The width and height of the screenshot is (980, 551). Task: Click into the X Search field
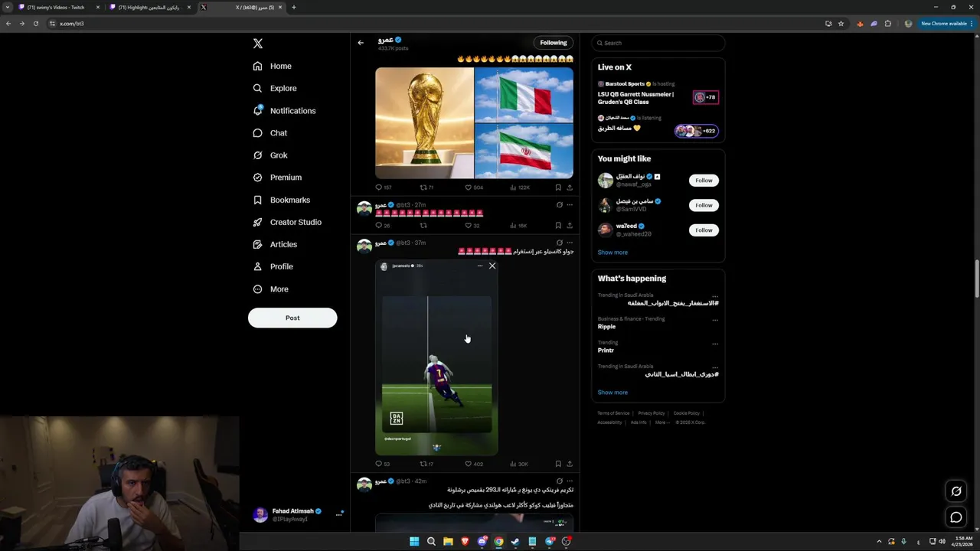point(658,43)
